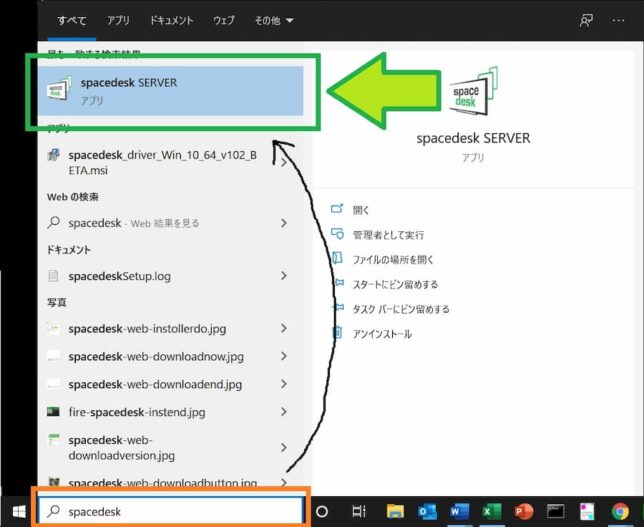Open Task View from taskbar
The width and height of the screenshot is (644, 527).
pos(359,512)
